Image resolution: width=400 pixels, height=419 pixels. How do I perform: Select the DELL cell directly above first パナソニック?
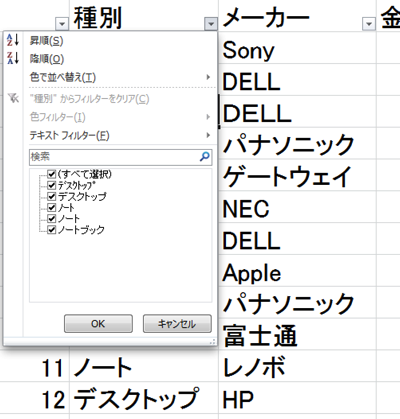tap(297, 111)
